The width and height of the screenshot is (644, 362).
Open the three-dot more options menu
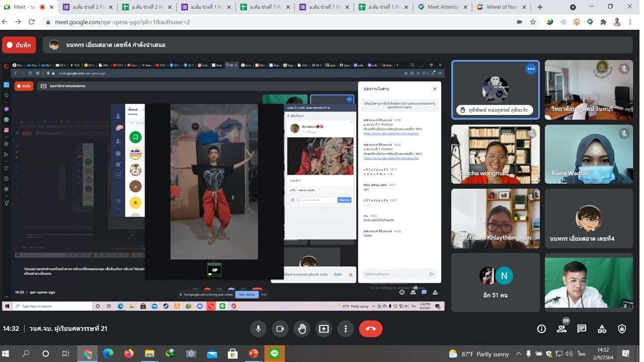click(345, 329)
